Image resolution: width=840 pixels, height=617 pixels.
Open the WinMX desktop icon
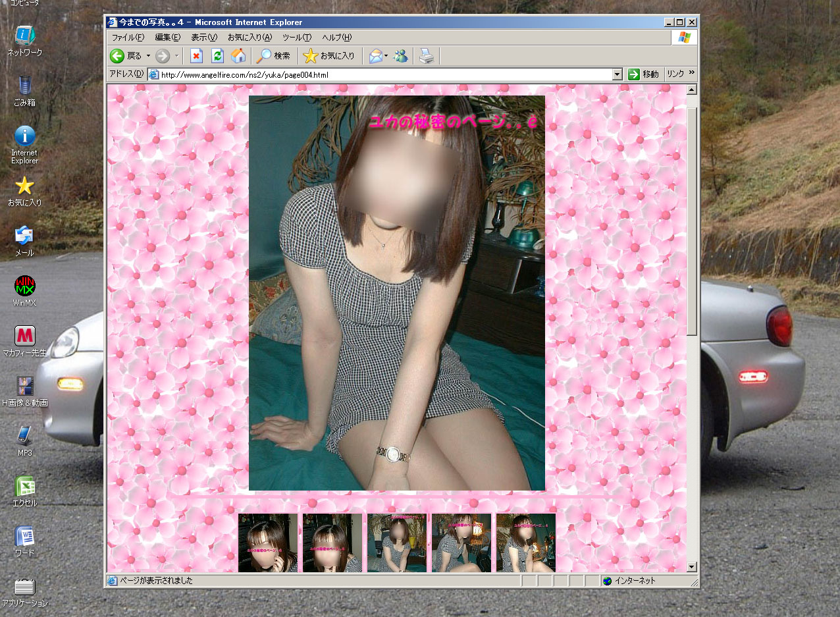pos(24,286)
